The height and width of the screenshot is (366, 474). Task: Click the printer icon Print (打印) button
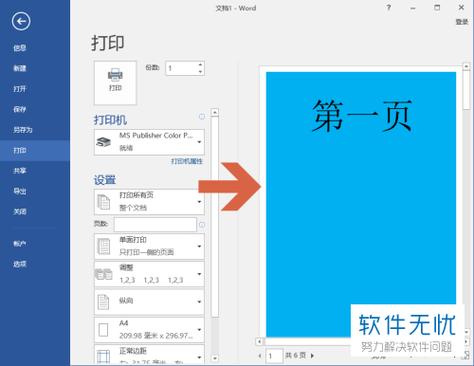tap(115, 82)
